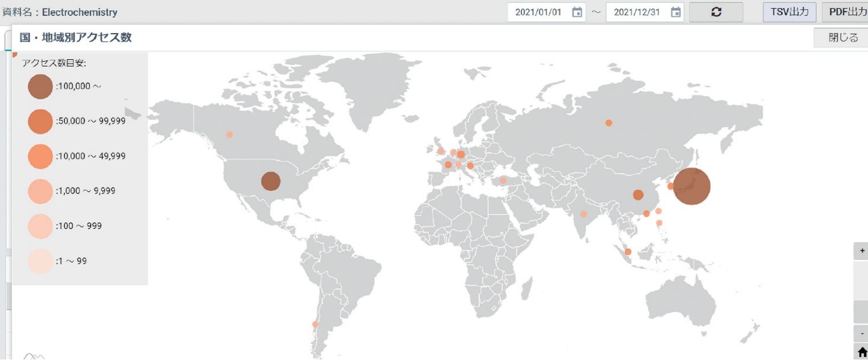Click the Singapore access bubble

pos(628,252)
